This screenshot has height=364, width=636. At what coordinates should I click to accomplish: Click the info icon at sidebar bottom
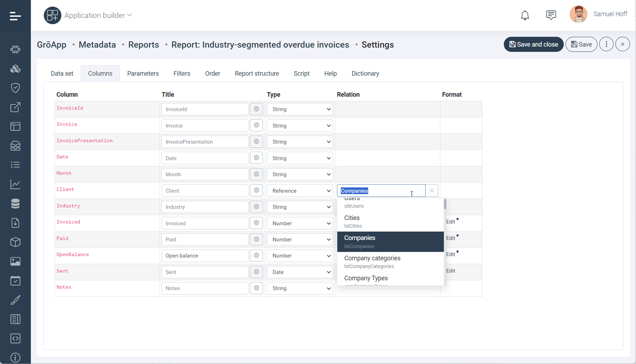point(15,358)
